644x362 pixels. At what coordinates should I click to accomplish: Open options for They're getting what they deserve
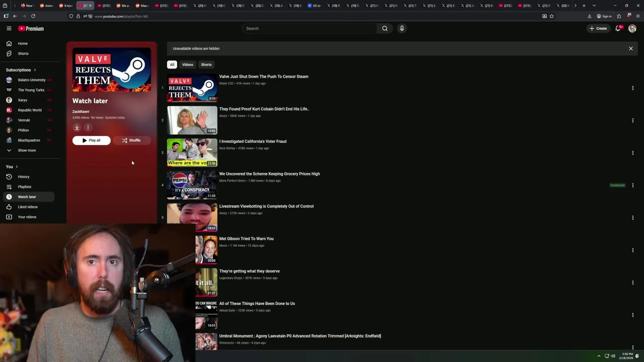click(632, 283)
